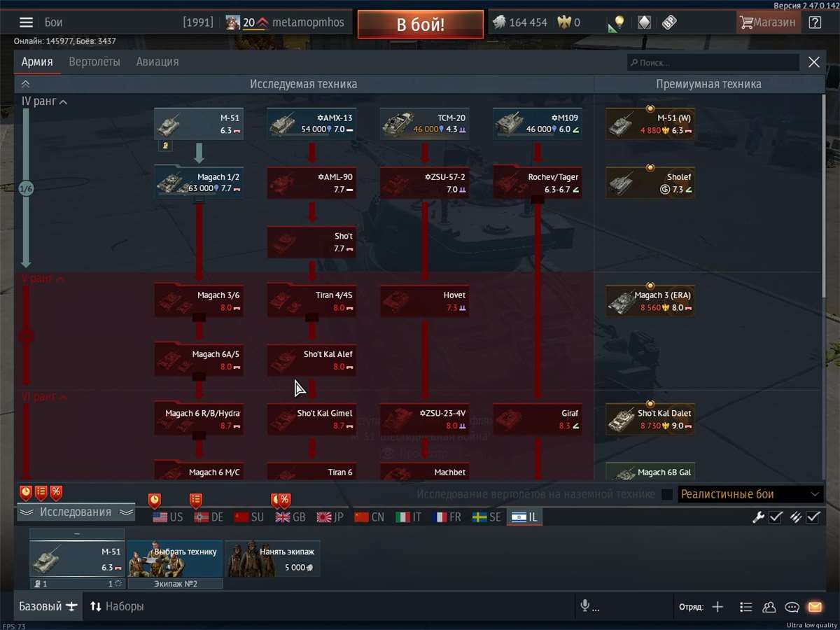The image size is (840, 630).
Task: Toggle the wrench auto-repair checkbox
Action: coord(776,517)
